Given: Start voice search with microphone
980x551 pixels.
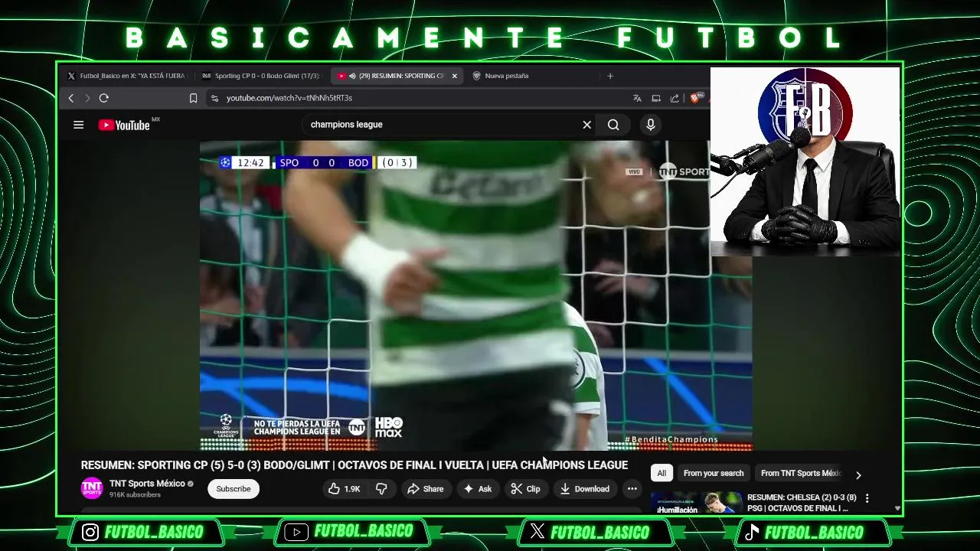Looking at the screenshot, I should (x=651, y=125).
